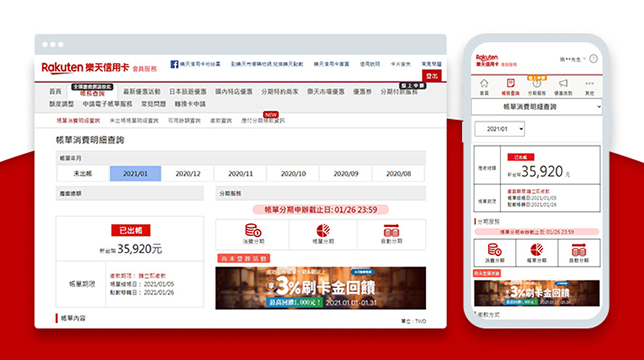The image size is (644, 360).
Task: Tap the 帳務查詢 bill icon on phone
Action: pyautogui.click(x=511, y=83)
